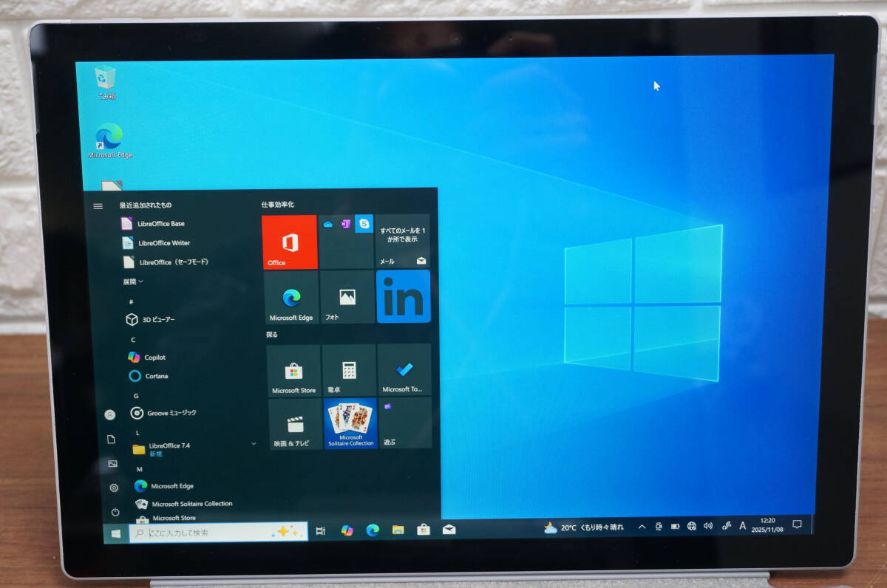
Task: Click the Windows Start button
Action: 116,533
